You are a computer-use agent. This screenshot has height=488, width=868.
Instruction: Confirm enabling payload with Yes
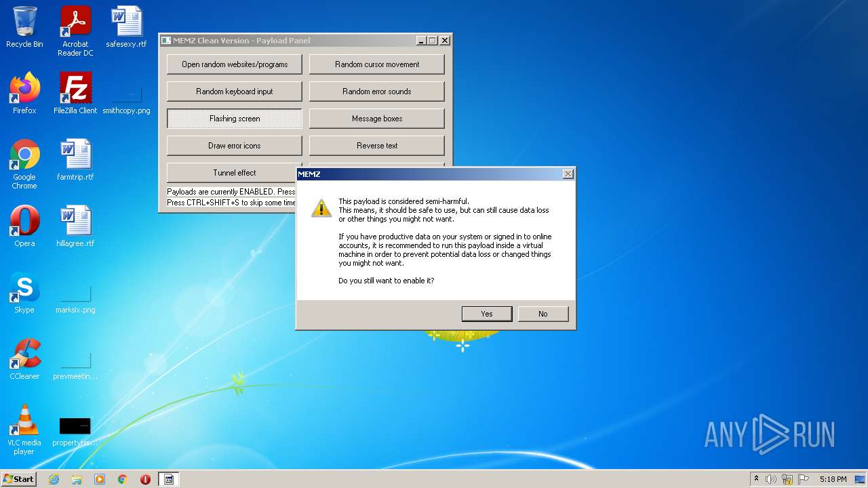487,314
